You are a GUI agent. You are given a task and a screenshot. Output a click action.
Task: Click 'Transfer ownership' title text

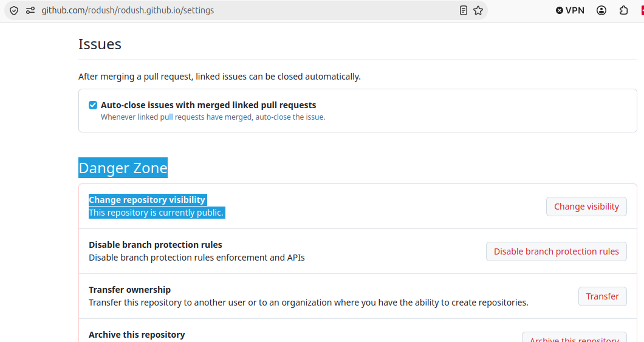[129, 290]
